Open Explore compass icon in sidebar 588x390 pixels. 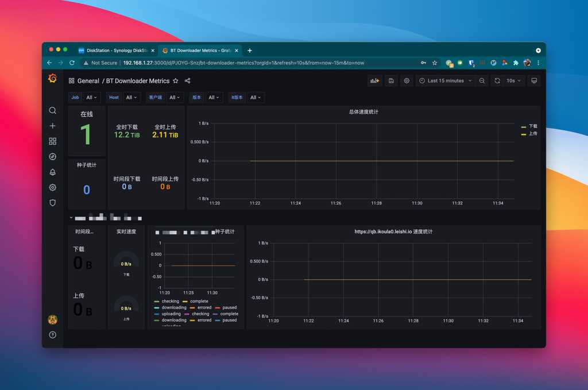[52, 156]
